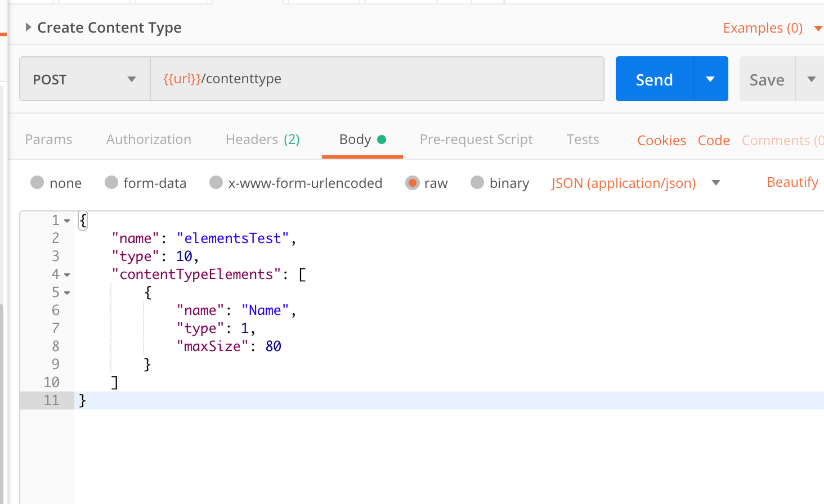Open the Examples (0) dropdown

pyautogui.click(x=772, y=28)
